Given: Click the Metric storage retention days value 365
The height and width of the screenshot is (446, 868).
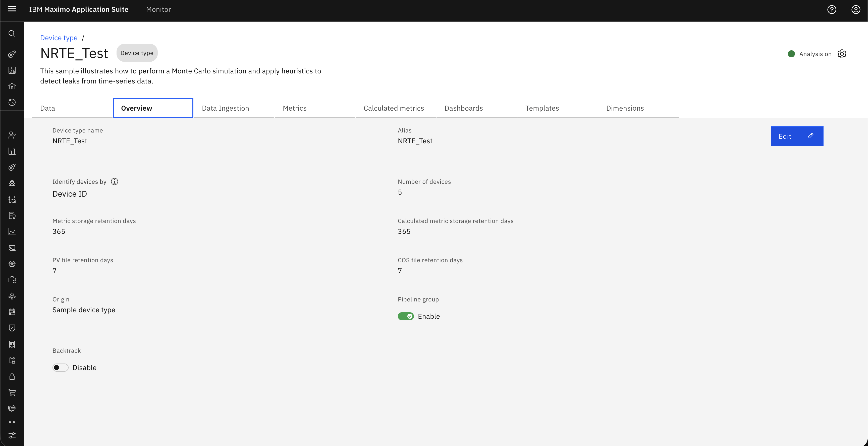Looking at the screenshot, I should click(x=59, y=232).
